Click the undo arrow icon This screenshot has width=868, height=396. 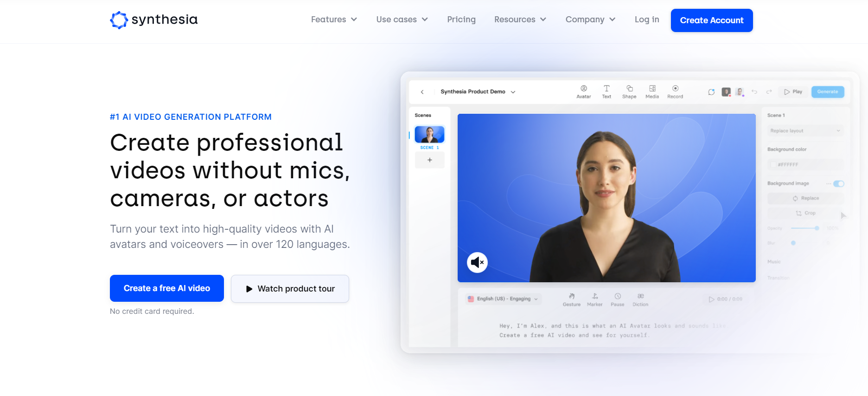pyautogui.click(x=754, y=92)
